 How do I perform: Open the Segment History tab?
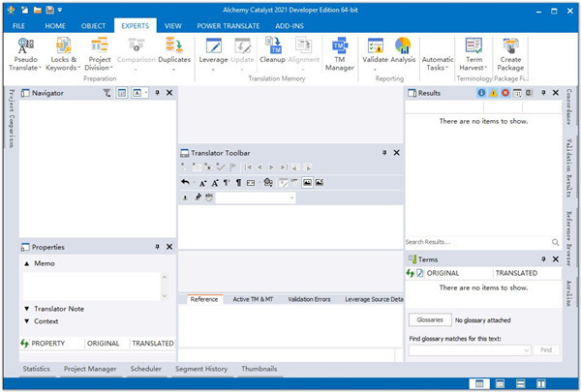pos(201,369)
